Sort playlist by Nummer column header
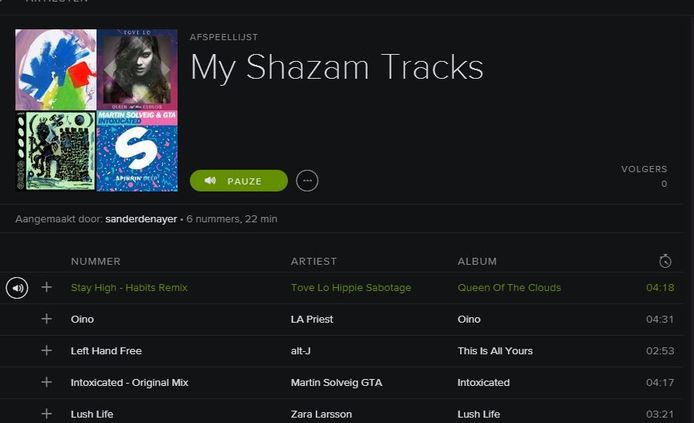Image resolution: width=694 pixels, height=423 pixels. [95, 262]
